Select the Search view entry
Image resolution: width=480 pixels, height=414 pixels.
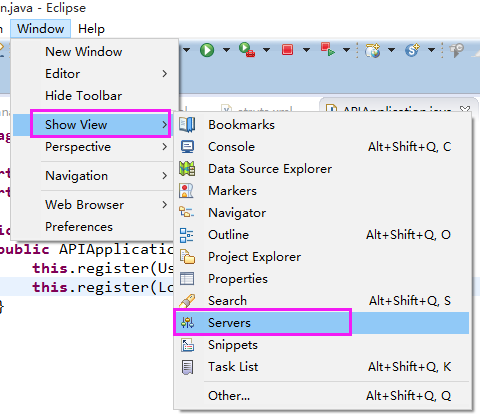coord(322,301)
